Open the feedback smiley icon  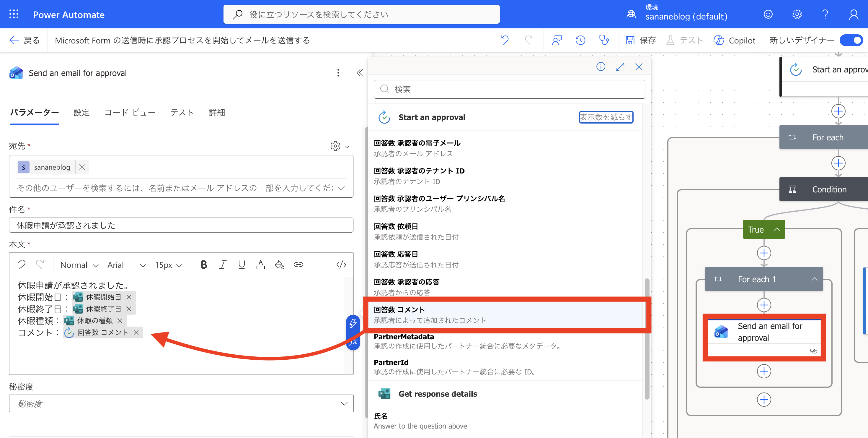point(768,14)
